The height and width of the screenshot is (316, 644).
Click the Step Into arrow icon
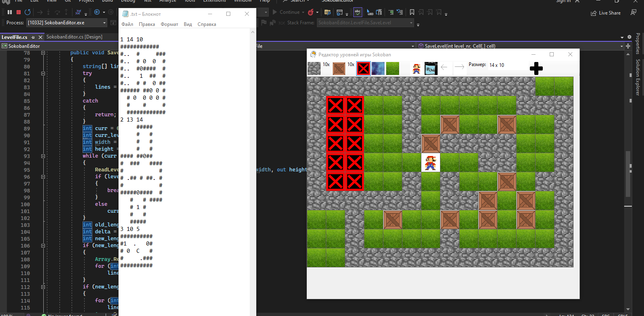point(49,12)
